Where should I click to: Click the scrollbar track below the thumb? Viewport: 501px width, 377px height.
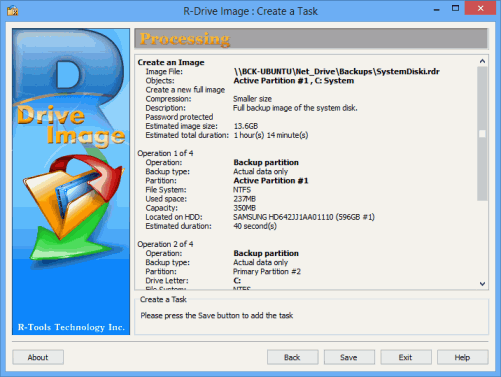coord(482,239)
